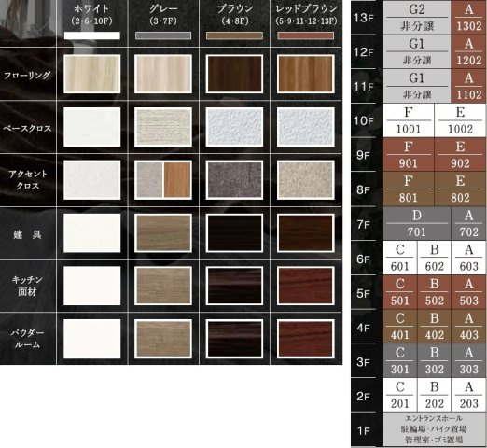Image resolution: width=487 pixels, height=448 pixels.
Task: Select the レッドブラウン flooring swatch
Action: pos(306,74)
